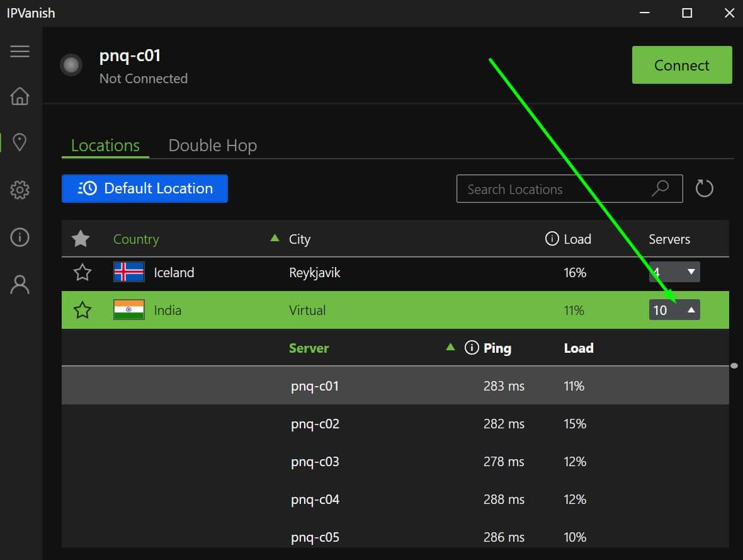743x560 pixels.
Task: Collapse India servers dropdown showing 10
Action: (674, 310)
